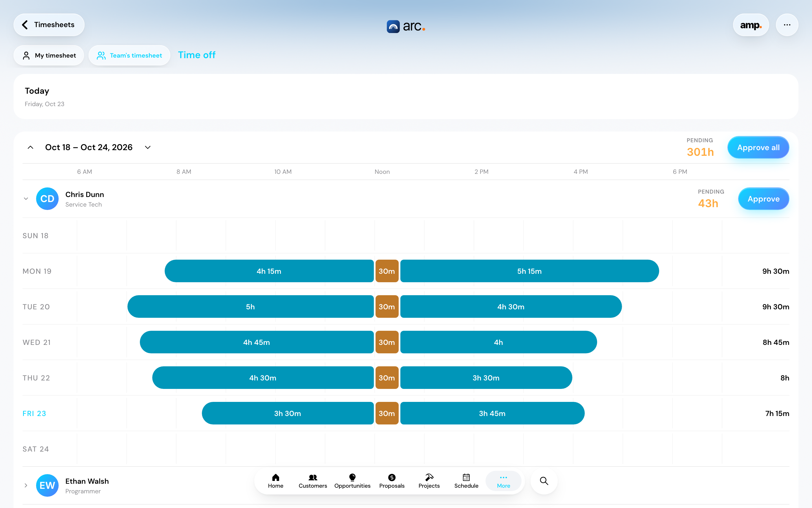Image resolution: width=812 pixels, height=508 pixels.
Task: Switch to My timesheet tab
Action: (x=49, y=55)
